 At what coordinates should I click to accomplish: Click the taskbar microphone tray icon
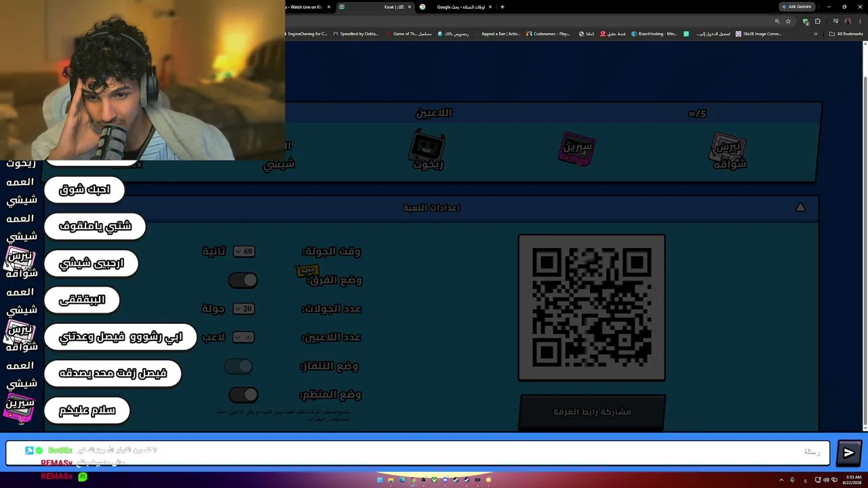pyautogui.click(x=792, y=480)
